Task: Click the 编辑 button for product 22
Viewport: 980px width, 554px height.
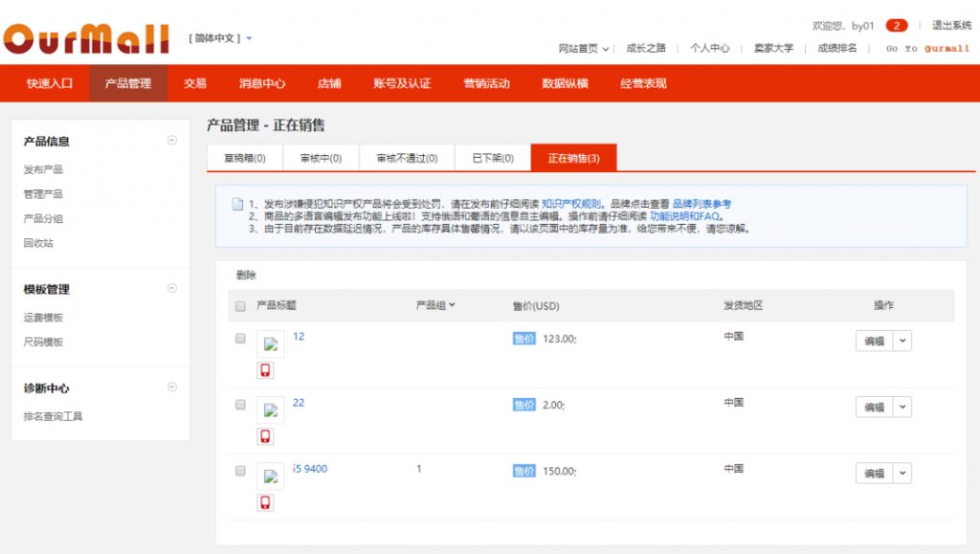Action: (x=874, y=408)
